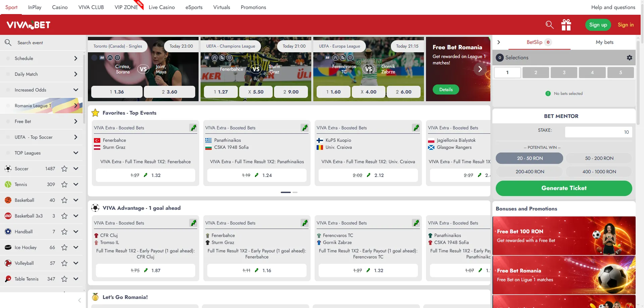644x308 pixels.
Task: Select BetSlip ticket tab 2
Action: 536,72
